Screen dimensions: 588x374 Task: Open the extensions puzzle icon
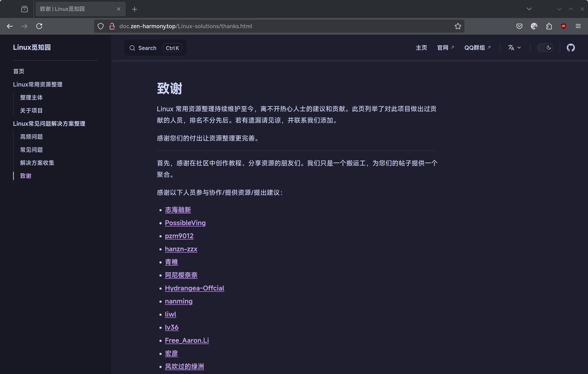click(x=549, y=26)
